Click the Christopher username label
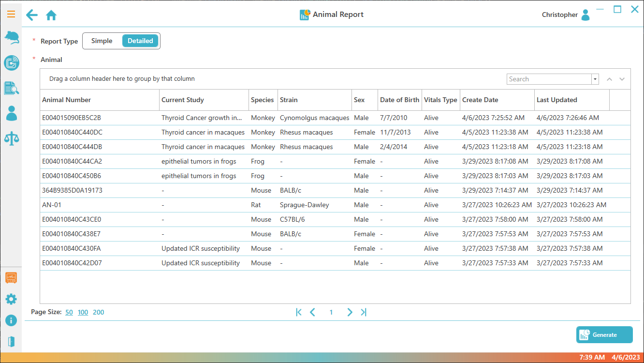This screenshot has height=363, width=644. pos(560,15)
